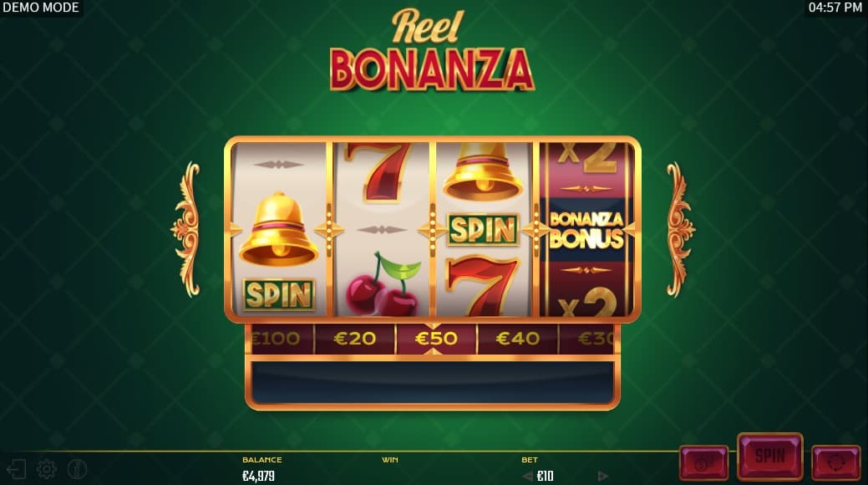Open the game info icon

[77, 469]
